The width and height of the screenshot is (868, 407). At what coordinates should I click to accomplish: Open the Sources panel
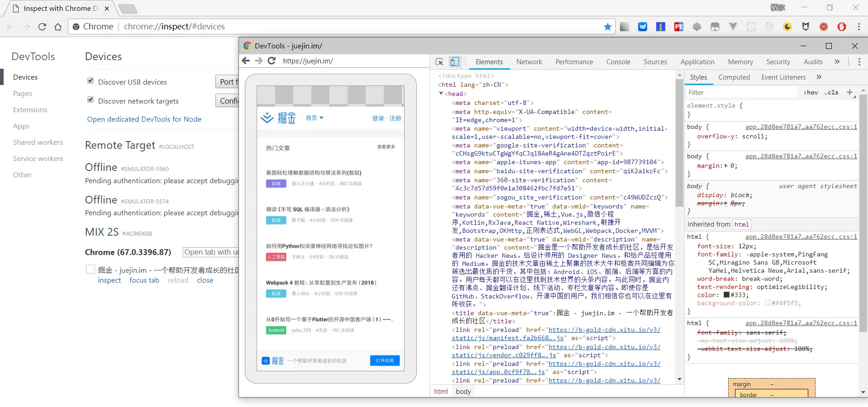pos(655,62)
